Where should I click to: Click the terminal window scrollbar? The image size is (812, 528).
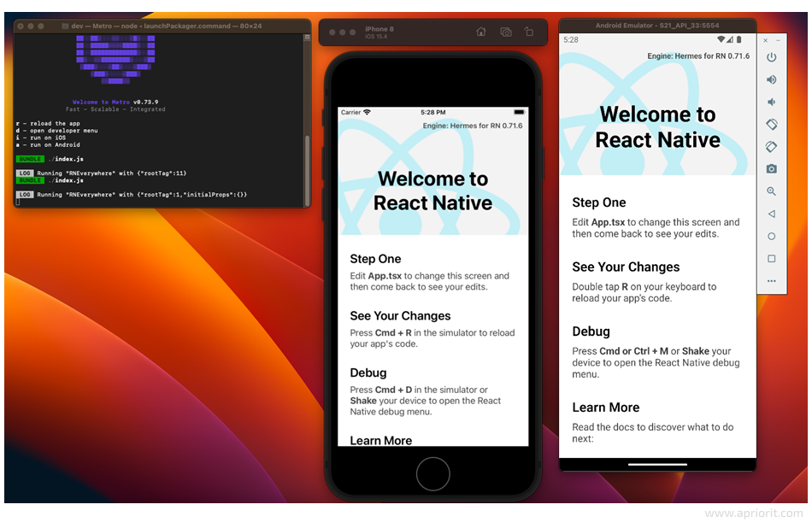click(307, 171)
